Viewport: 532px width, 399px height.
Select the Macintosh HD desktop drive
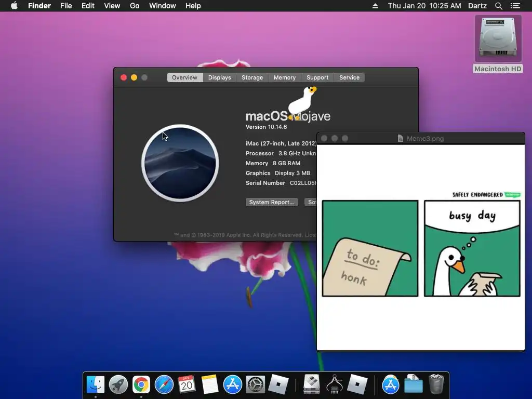click(498, 44)
